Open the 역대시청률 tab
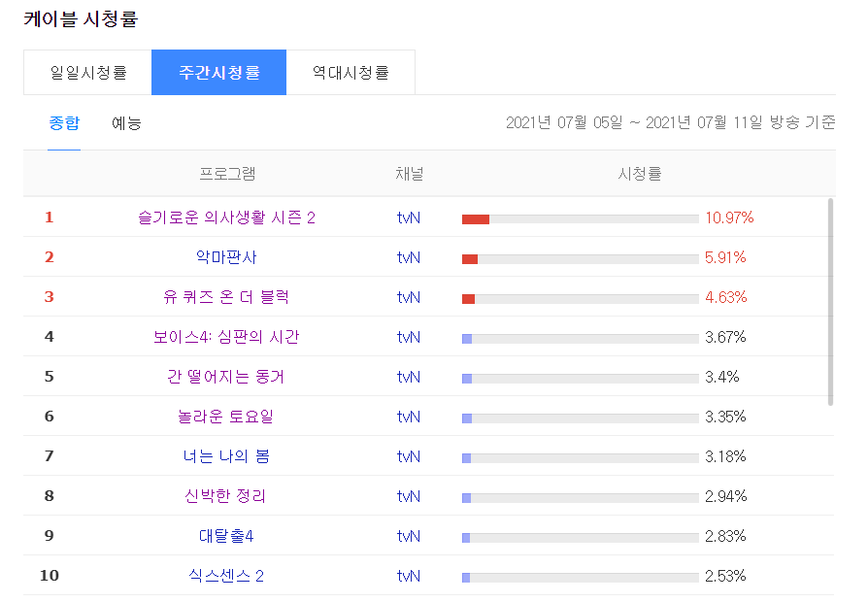This screenshot has height=602, width=868. click(351, 73)
